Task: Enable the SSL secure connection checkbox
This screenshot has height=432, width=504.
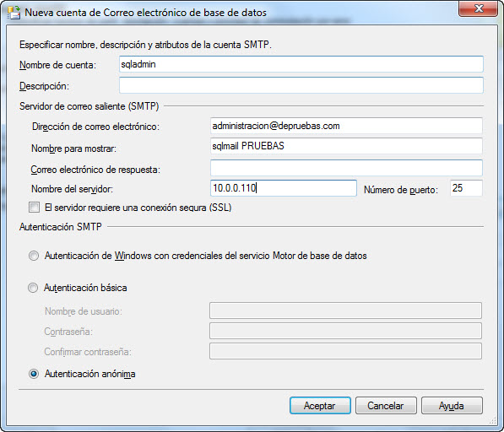Action: [34, 208]
